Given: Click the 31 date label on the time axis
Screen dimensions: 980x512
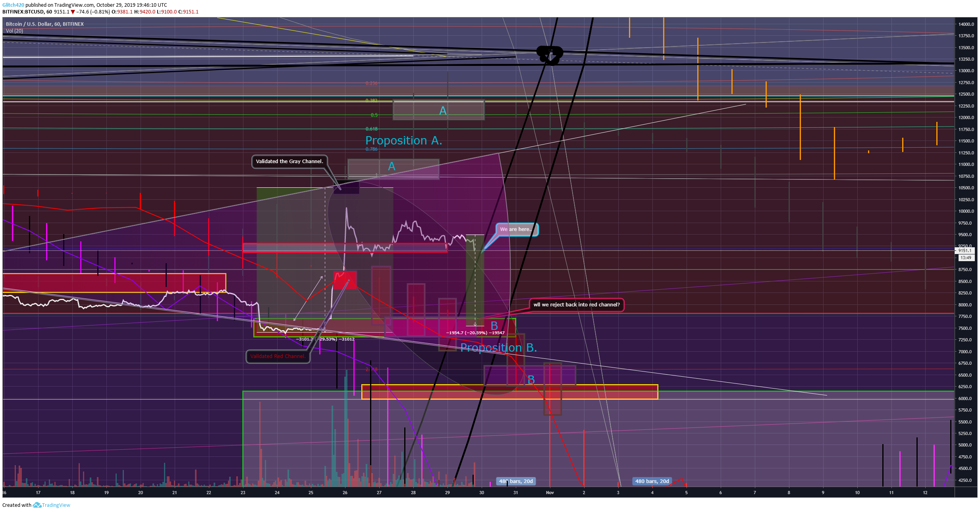Looking at the screenshot, I should (x=515, y=493).
